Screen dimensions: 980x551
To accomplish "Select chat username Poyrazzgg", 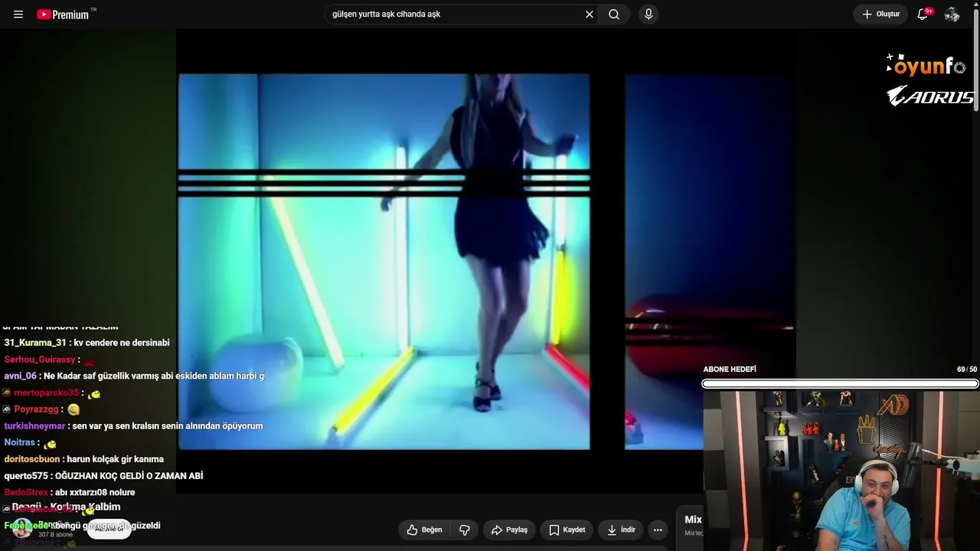I will (x=37, y=409).
